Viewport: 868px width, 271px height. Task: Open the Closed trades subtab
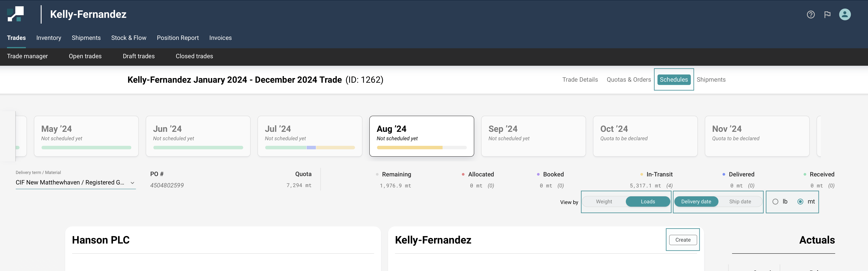coord(194,56)
